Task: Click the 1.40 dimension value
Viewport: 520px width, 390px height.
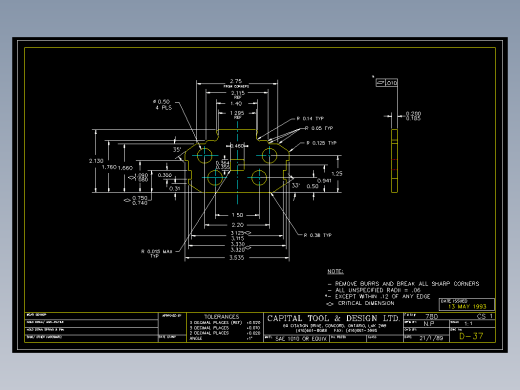Action: pos(236,104)
